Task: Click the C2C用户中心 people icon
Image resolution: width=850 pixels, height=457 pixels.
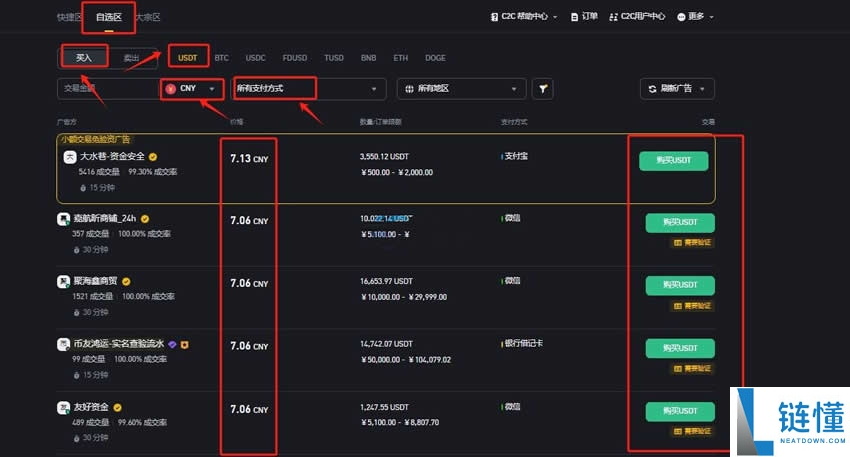Action: pyautogui.click(x=613, y=17)
